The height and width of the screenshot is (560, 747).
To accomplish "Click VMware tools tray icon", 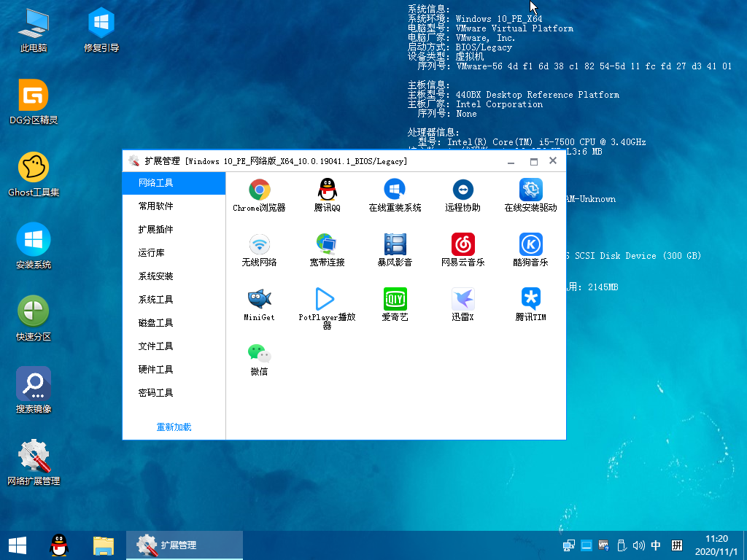I will [603, 545].
